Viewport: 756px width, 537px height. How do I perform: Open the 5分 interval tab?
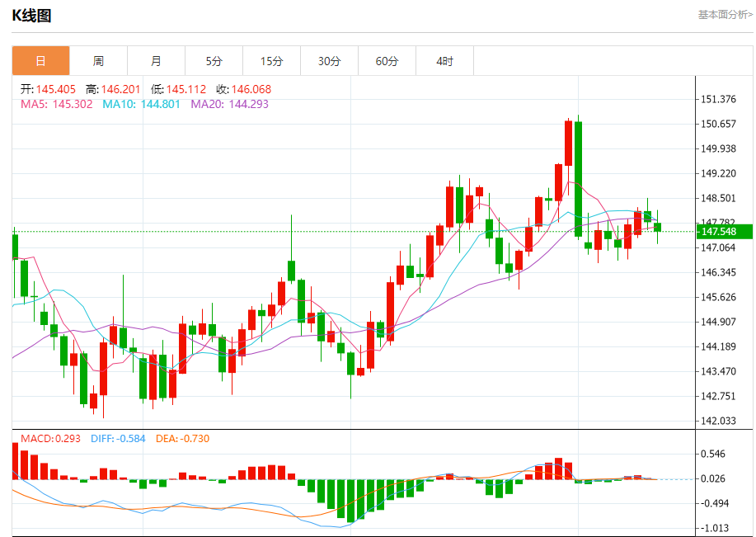point(214,61)
